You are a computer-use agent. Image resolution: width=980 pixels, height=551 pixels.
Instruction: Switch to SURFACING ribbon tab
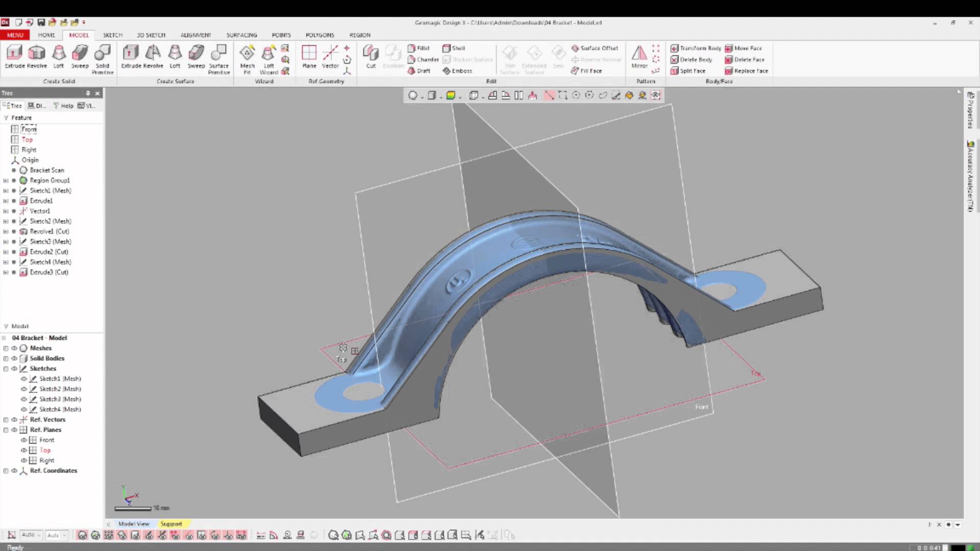(241, 35)
